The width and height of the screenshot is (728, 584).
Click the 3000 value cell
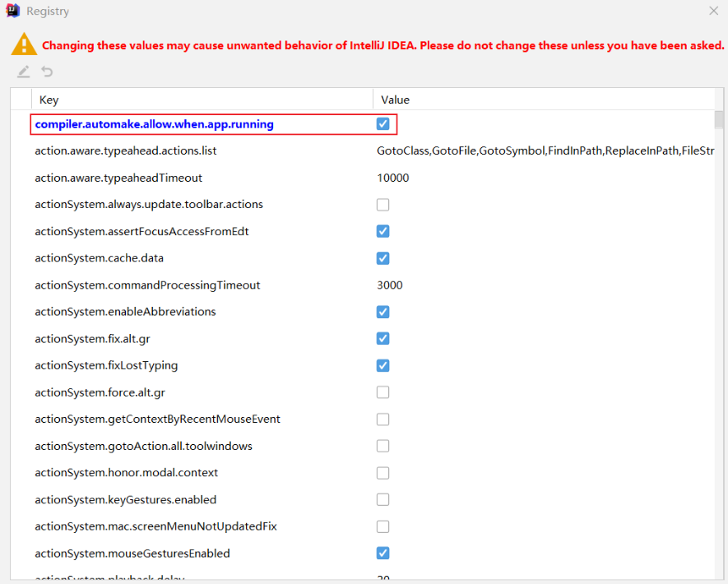390,285
